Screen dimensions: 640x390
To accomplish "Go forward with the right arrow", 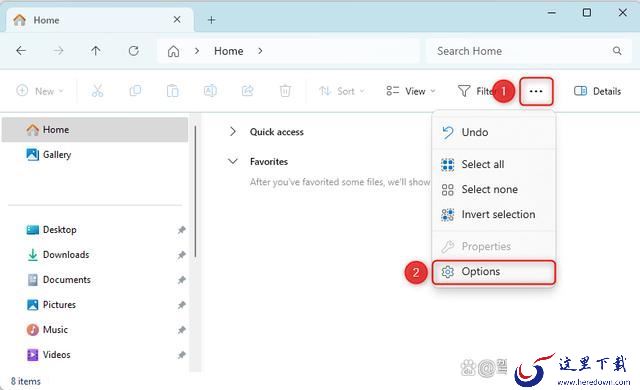I will point(58,51).
